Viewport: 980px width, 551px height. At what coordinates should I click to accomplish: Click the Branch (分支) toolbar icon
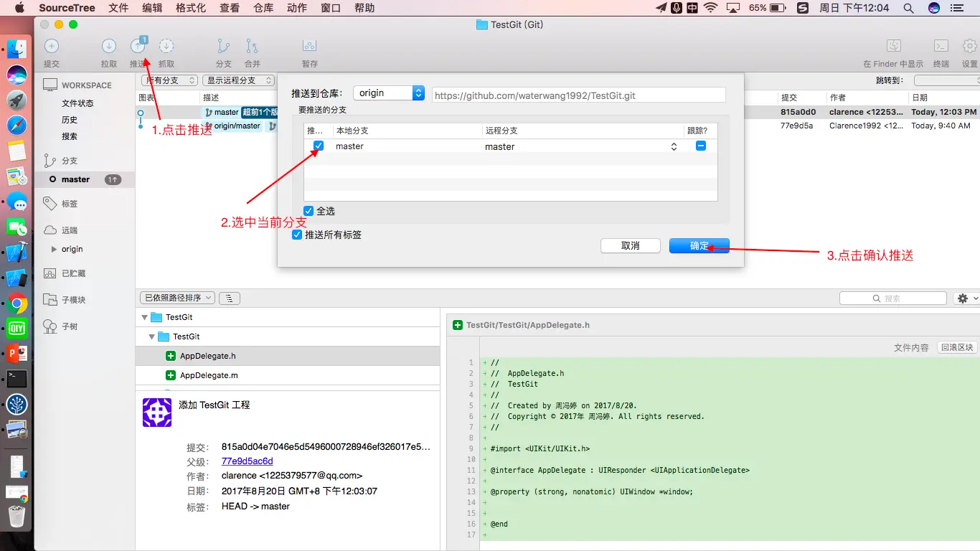[x=224, y=47]
